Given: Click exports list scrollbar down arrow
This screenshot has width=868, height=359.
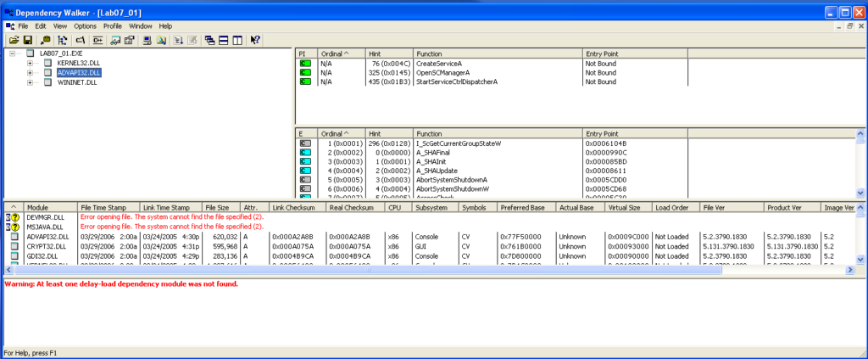Looking at the screenshot, I should coord(860,193).
